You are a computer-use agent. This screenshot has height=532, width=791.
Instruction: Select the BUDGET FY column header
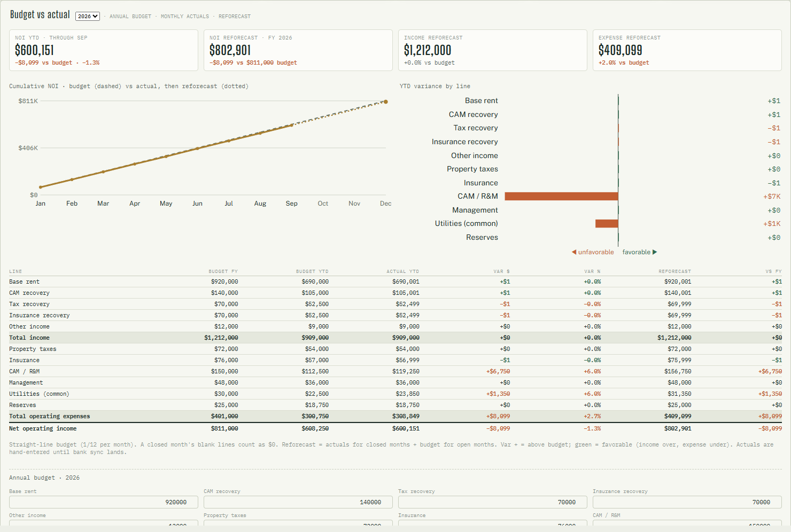coord(223,271)
